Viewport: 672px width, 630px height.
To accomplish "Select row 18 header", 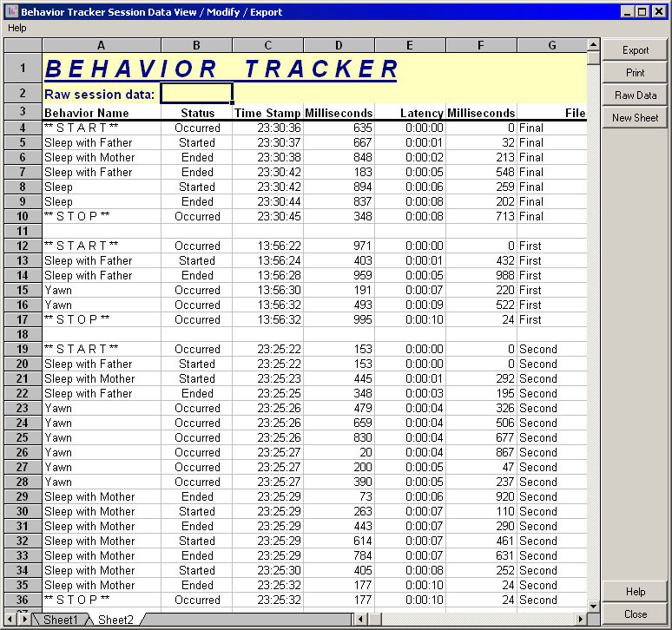I will [x=23, y=334].
